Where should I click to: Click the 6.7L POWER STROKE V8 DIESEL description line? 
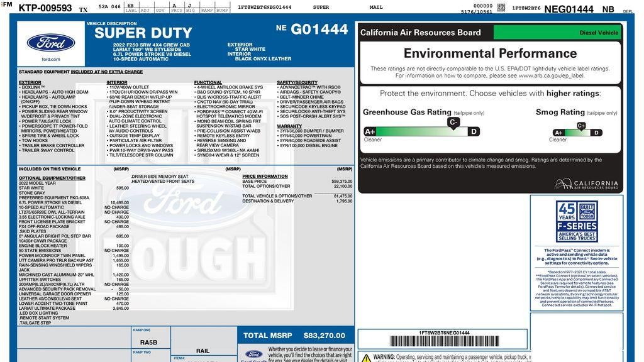152,54
